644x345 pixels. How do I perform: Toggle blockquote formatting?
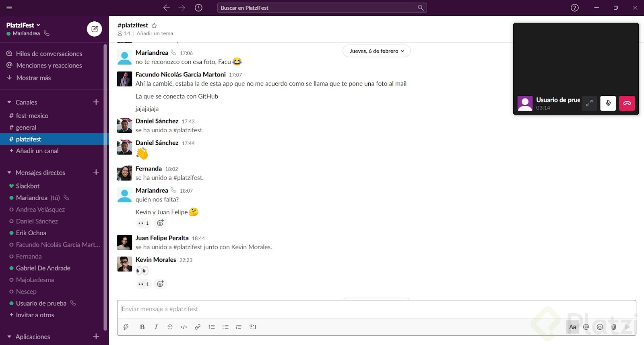[x=239, y=327]
